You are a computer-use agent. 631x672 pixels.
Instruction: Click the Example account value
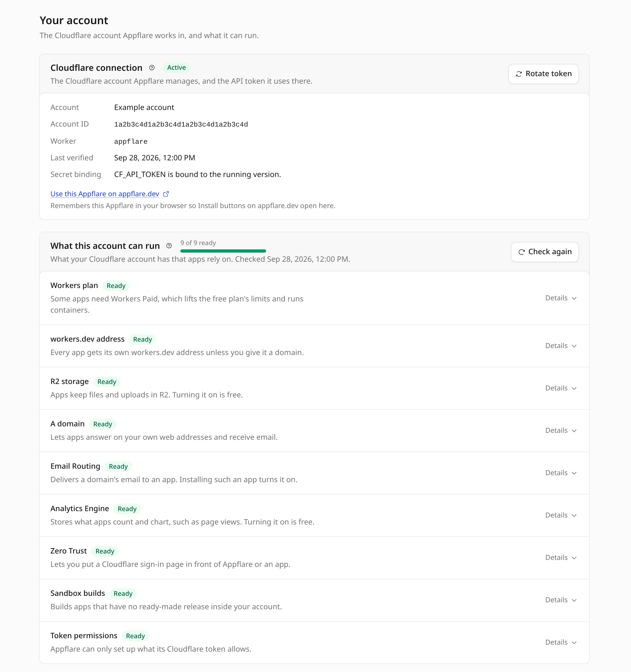pyautogui.click(x=144, y=108)
